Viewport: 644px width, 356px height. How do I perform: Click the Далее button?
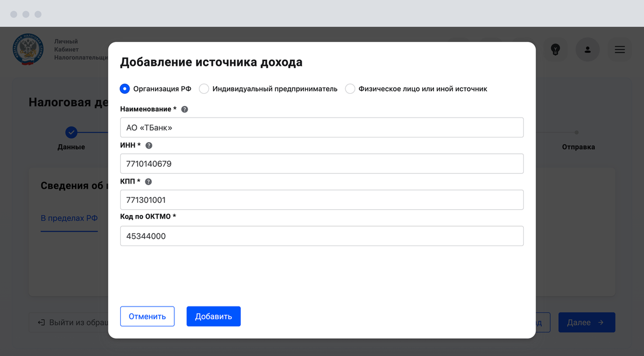[586, 322]
